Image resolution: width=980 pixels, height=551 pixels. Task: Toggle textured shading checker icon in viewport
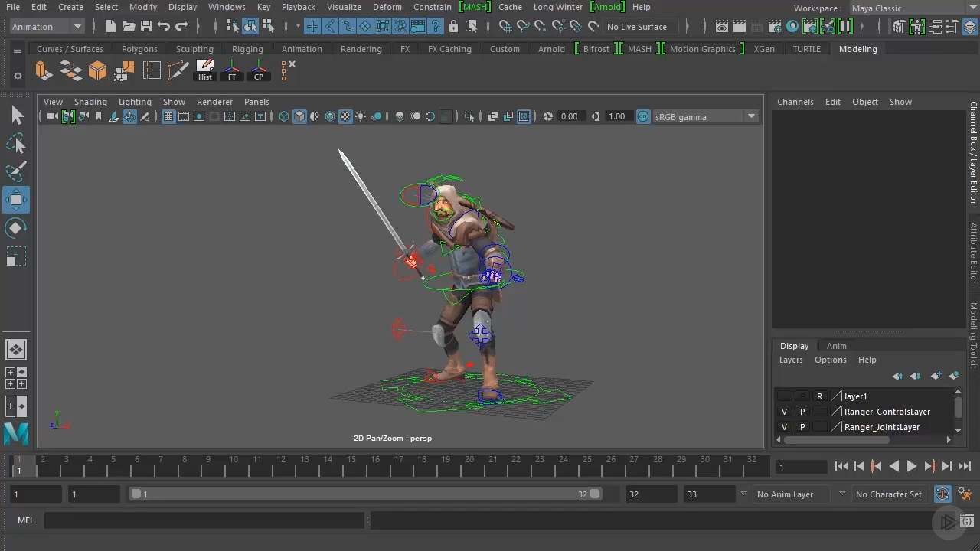[x=345, y=116]
